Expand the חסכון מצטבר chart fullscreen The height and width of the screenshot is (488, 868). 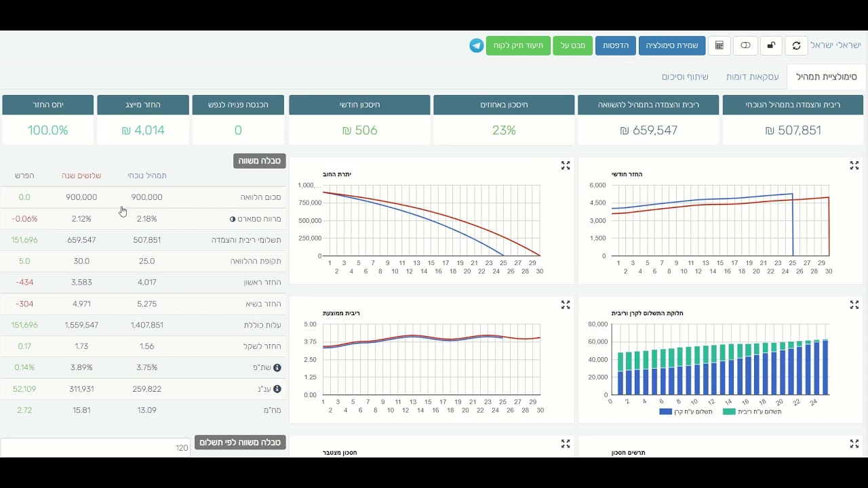pyautogui.click(x=566, y=444)
